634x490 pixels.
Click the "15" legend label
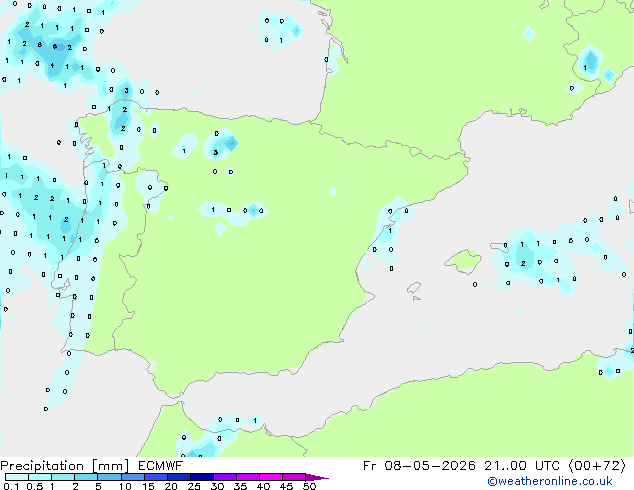coord(148,486)
